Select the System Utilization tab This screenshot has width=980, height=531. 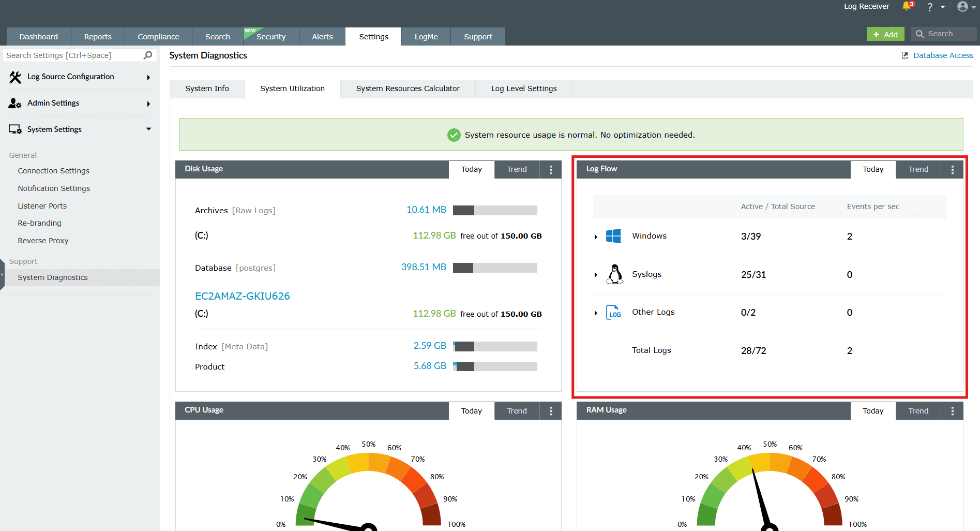tap(292, 89)
